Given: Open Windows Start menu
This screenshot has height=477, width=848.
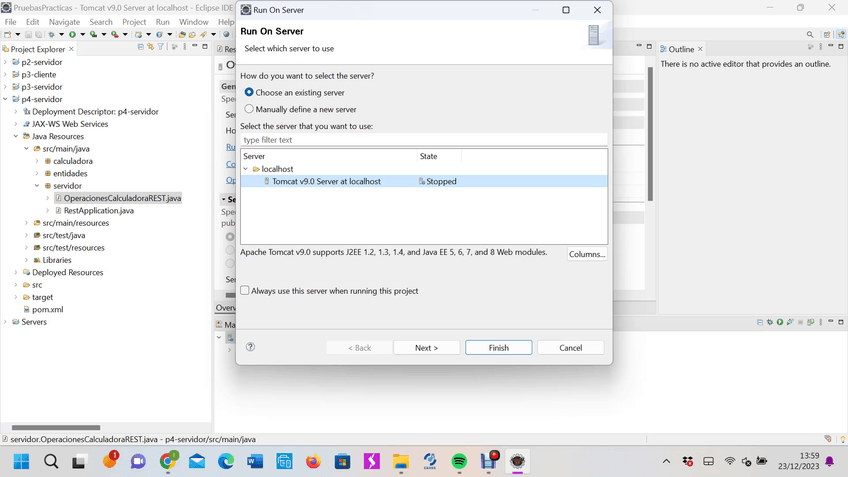Looking at the screenshot, I should [22, 461].
